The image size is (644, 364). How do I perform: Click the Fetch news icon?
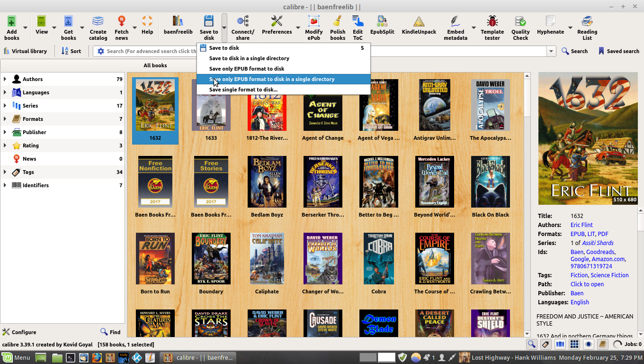click(122, 22)
